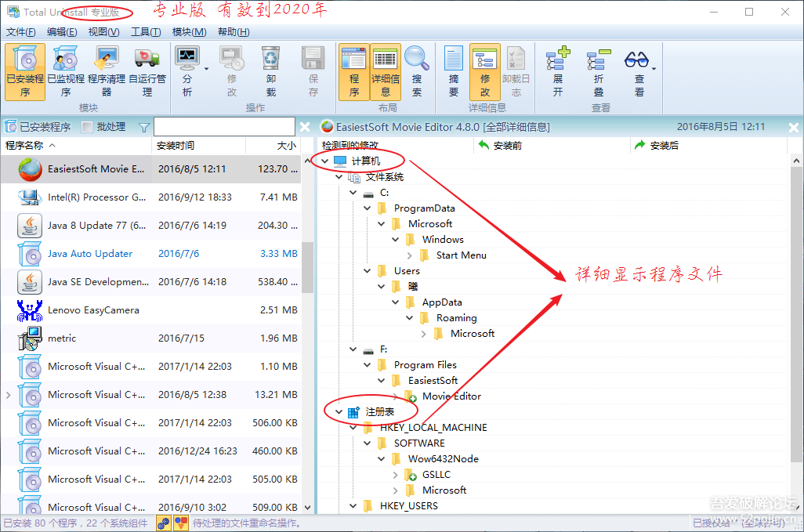Expand the Microsoft Visual C++ 13.21 MB row
804x532 pixels.
[8, 395]
